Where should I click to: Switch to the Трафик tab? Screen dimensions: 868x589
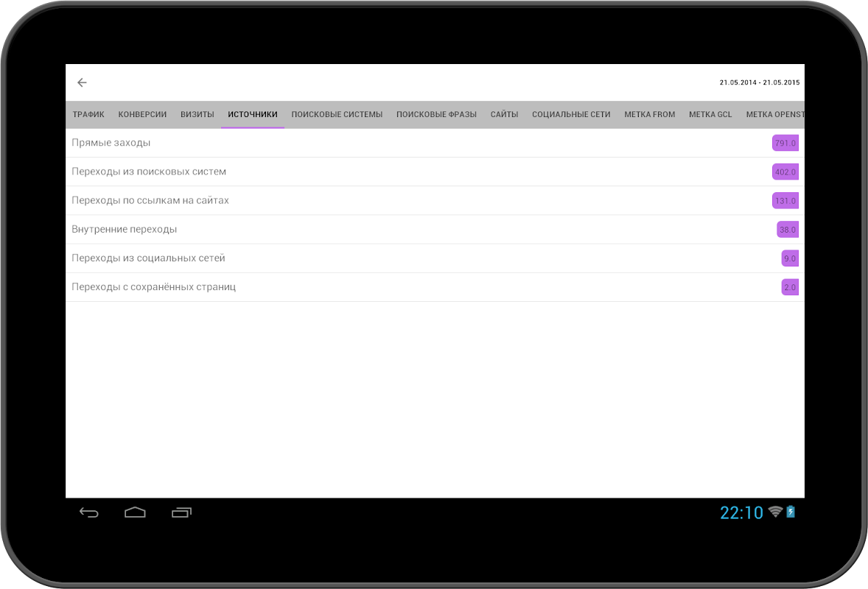[x=88, y=114]
